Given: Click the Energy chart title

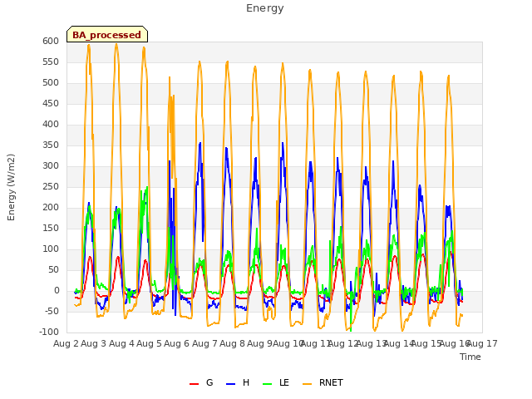Looking at the screenshot, I should 265,8.
